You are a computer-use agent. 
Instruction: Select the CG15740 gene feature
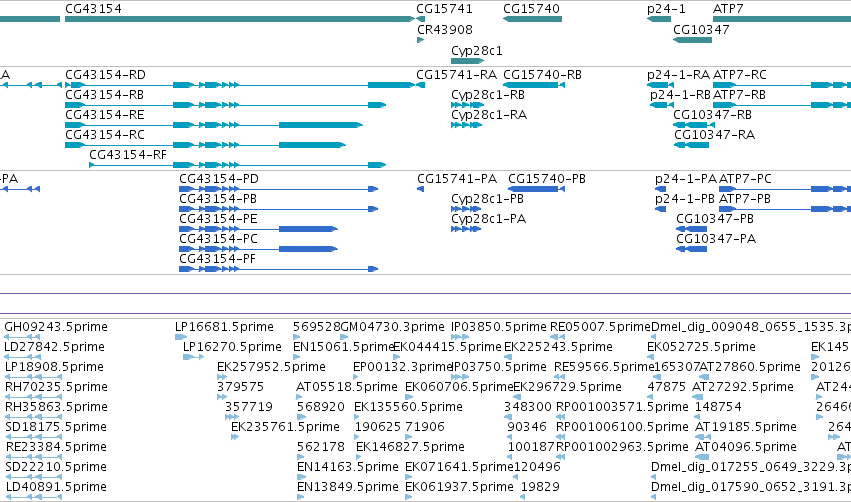click(x=532, y=19)
